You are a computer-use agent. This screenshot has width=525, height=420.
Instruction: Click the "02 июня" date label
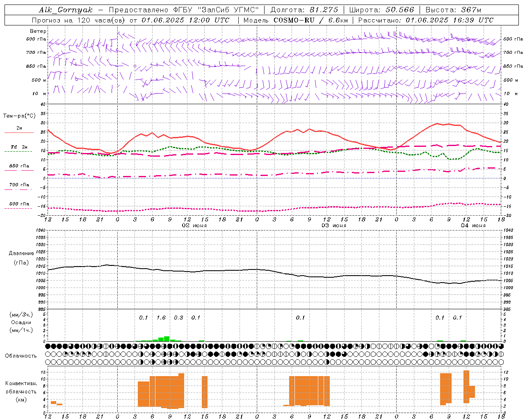194,226
